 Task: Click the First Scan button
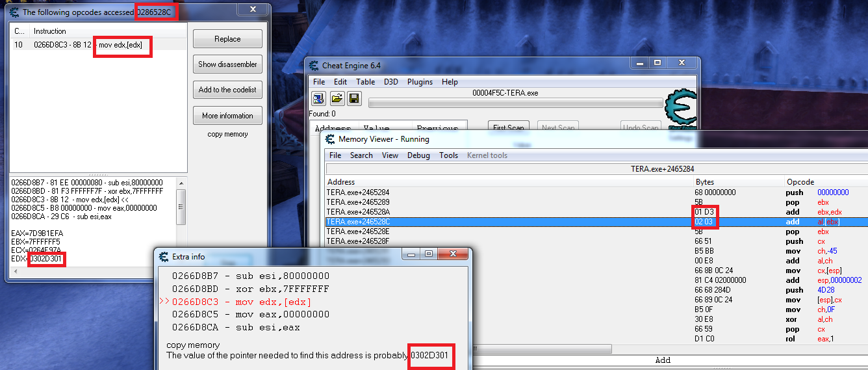click(509, 127)
